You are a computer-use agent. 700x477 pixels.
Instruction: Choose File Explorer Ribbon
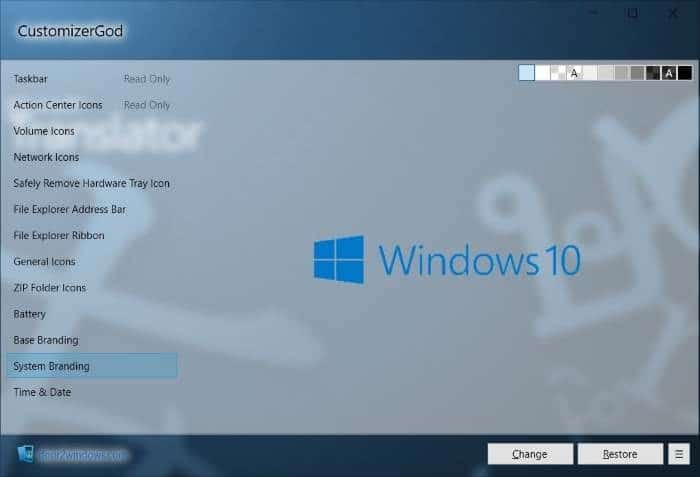click(92, 235)
